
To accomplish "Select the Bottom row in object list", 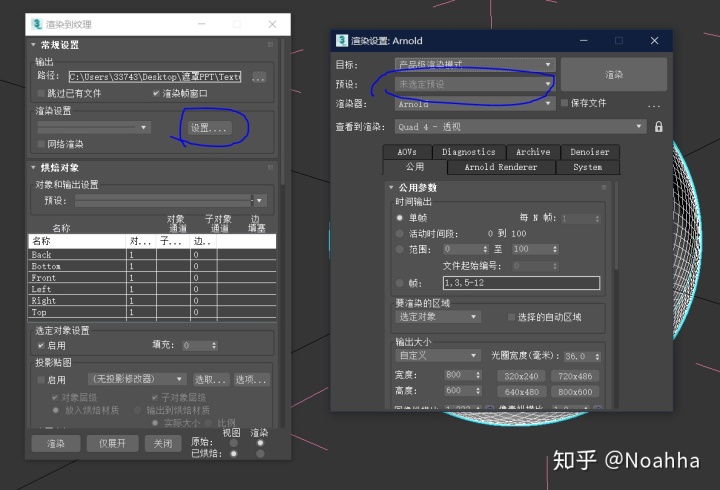I will click(152, 266).
